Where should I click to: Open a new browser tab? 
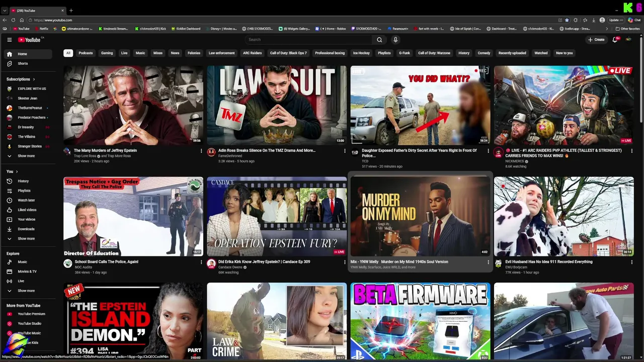point(71,11)
